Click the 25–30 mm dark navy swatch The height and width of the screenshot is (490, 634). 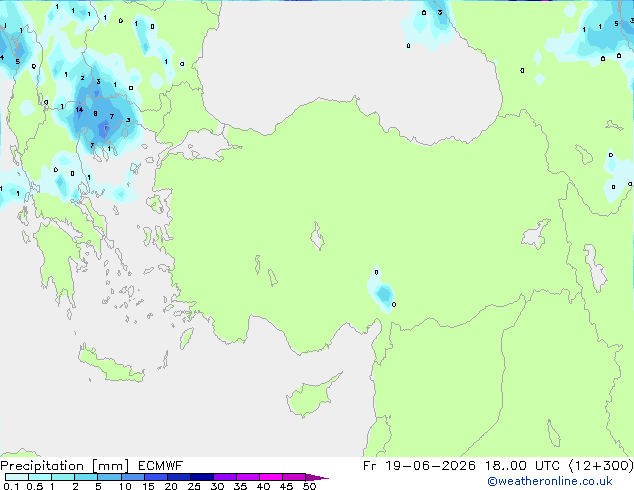[202, 477]
